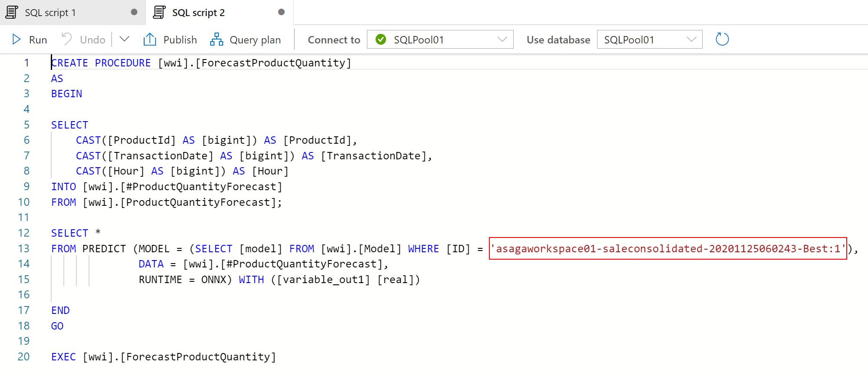The width and height of the screenshot is (868, 376).
Task: Click the BEGIN keyword
Action: (66, 94)
